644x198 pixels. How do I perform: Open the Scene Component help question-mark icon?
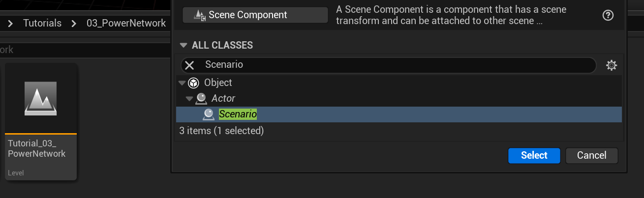coord(608,15)
